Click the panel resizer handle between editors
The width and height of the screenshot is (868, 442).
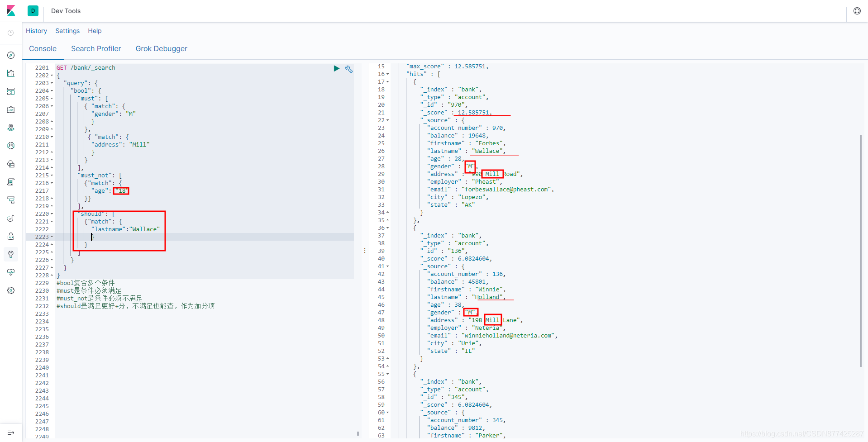coord(365,250)
